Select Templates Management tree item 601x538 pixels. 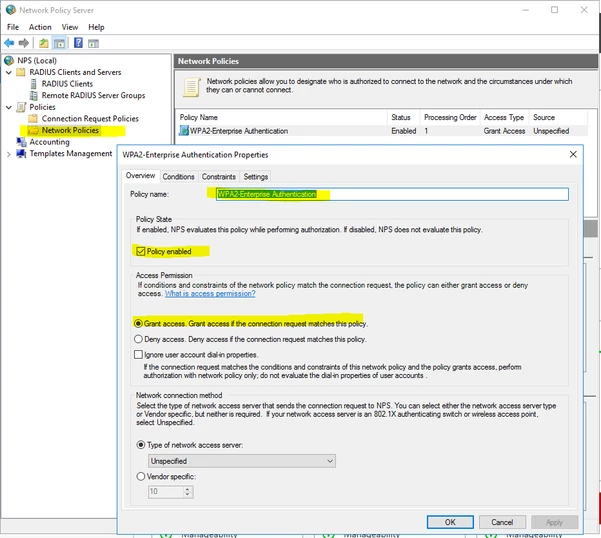(x=71, y=153)
